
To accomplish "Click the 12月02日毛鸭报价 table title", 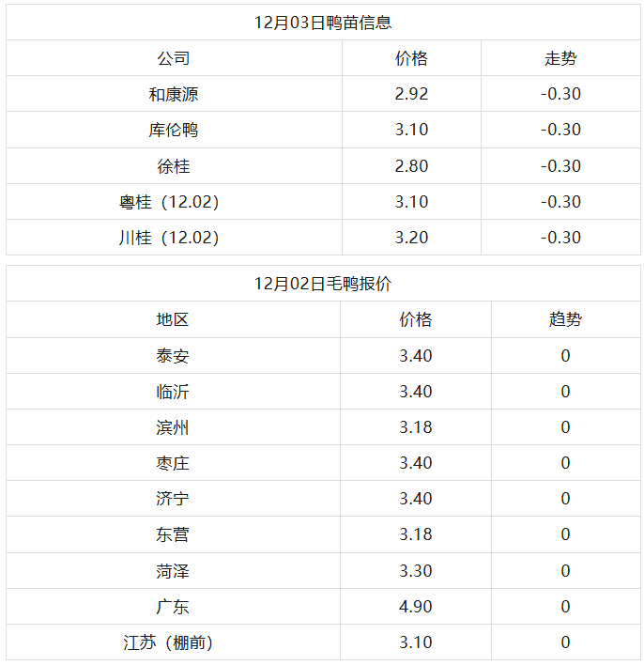I will point(322,284).
